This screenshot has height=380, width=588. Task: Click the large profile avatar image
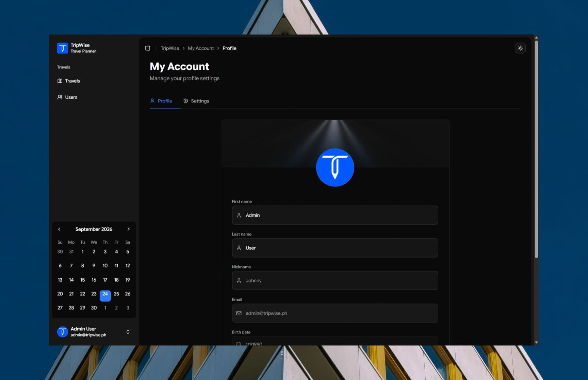tap(335, 167)
